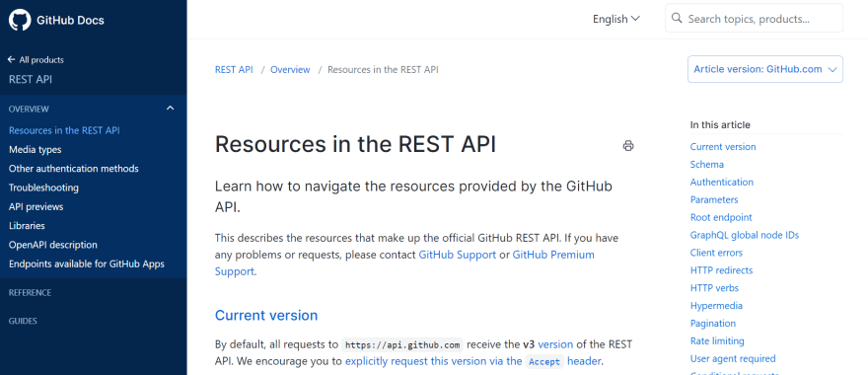The height and width of the screenshot is (375, 868).
Task: Click the GitHub Support link
Action: (458, 255)
